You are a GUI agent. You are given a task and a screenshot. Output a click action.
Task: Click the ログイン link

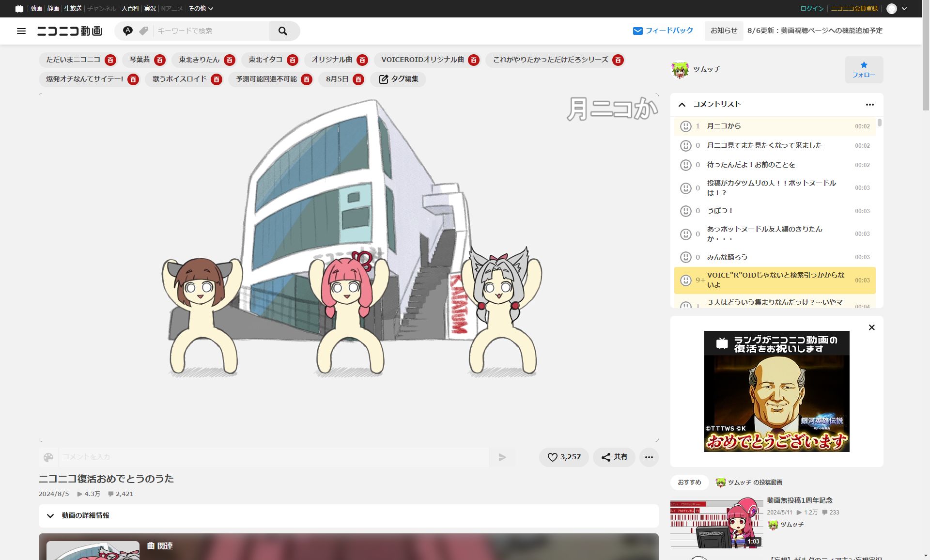click(x=812, y=9)
